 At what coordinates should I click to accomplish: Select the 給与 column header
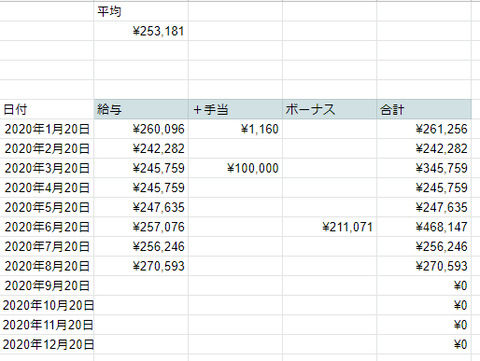(x=141, y=109)
